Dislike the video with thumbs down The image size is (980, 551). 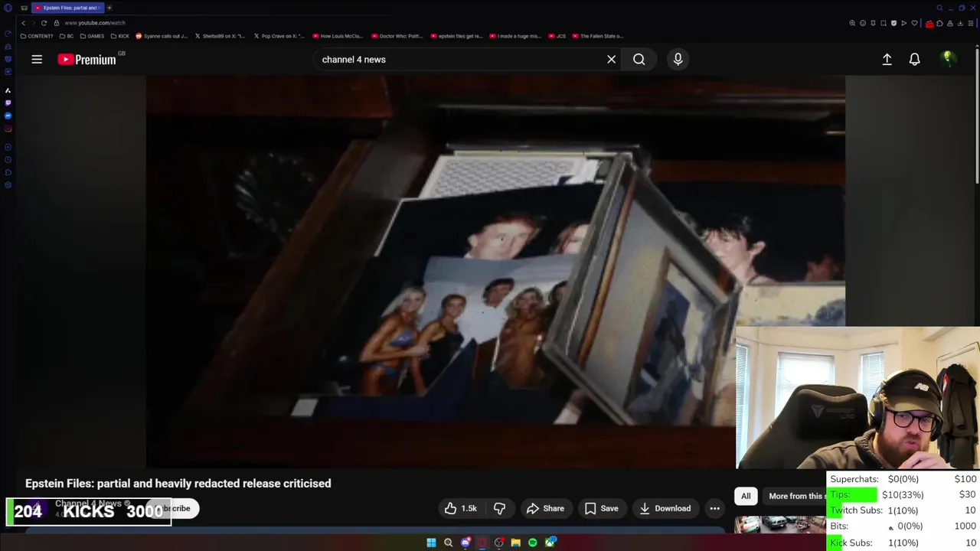pos(499,508)
